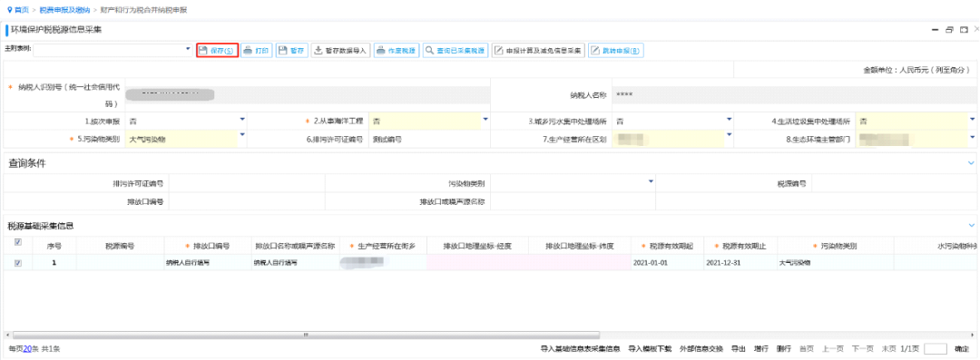
Task: Open 查询已采集税源 search button
Action: [456, 51]
